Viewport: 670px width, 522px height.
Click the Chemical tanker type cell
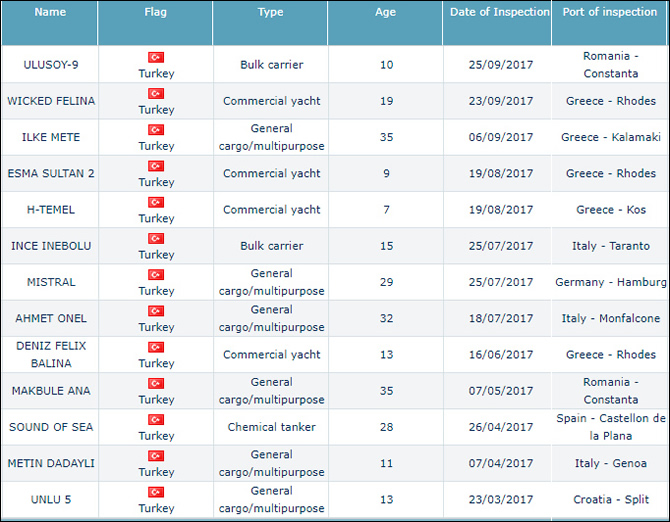coord(270,427)
